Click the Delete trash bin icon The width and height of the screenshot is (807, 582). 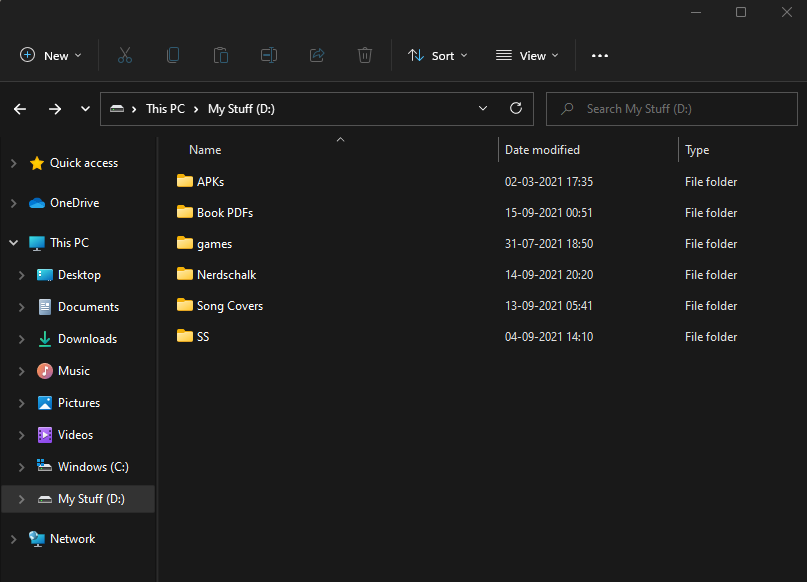tap(365, 56)
